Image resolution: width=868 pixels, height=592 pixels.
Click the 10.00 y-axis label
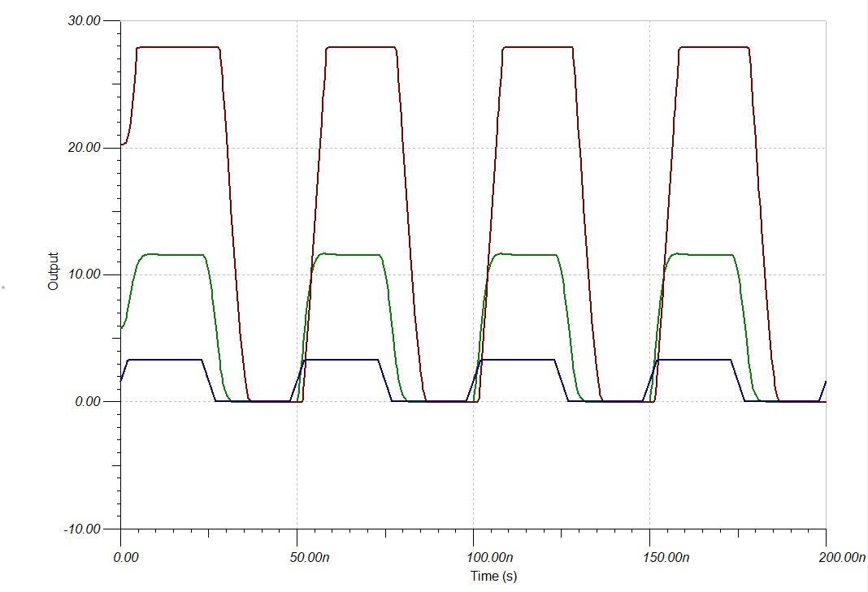click(85, 274)
